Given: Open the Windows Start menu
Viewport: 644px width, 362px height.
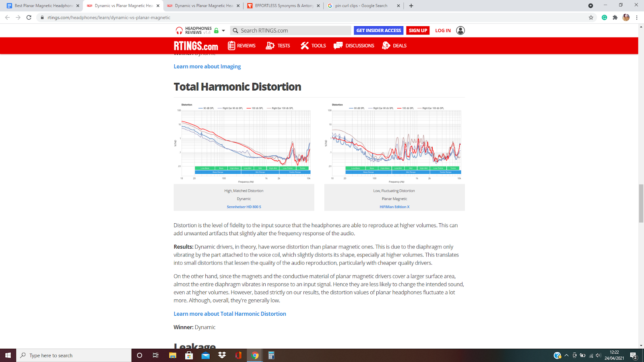Looking at the screenshot, I should [8, 355].
